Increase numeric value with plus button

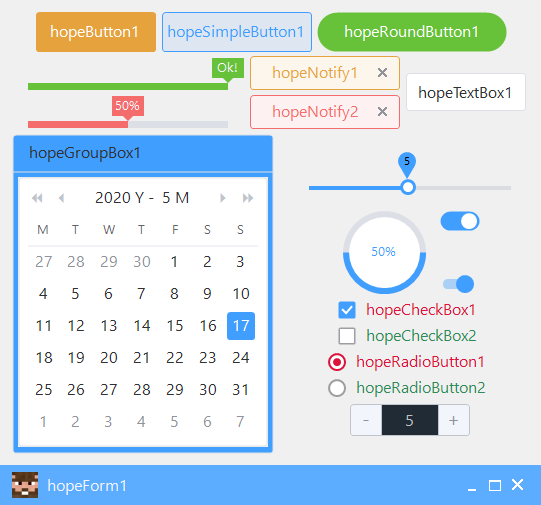[x=453, y=420]
